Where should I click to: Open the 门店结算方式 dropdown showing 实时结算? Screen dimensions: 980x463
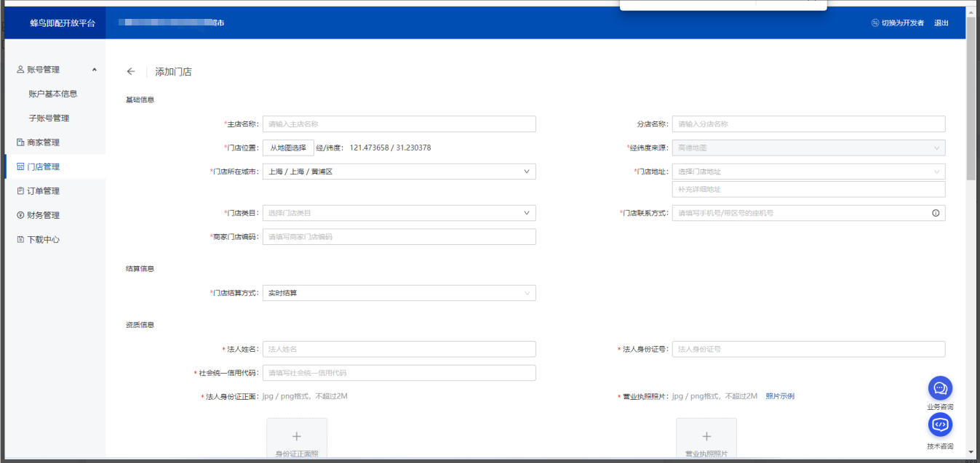coord(399,293)
